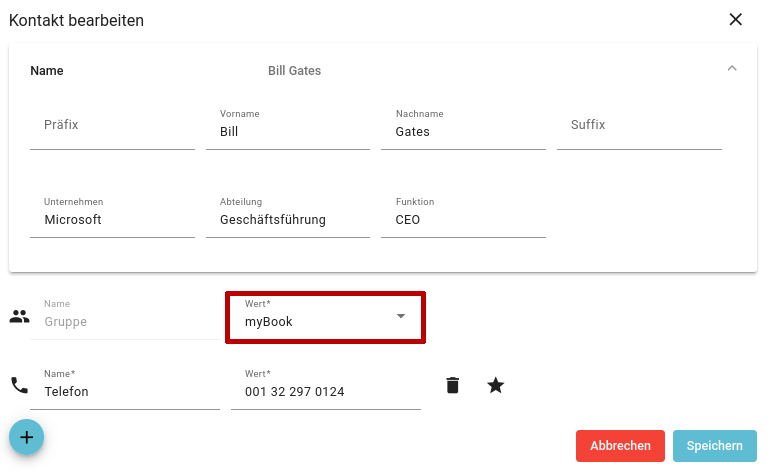Mark phone number as favorite with star
This screenshot has width=767, height=470.
click(495, 385)
